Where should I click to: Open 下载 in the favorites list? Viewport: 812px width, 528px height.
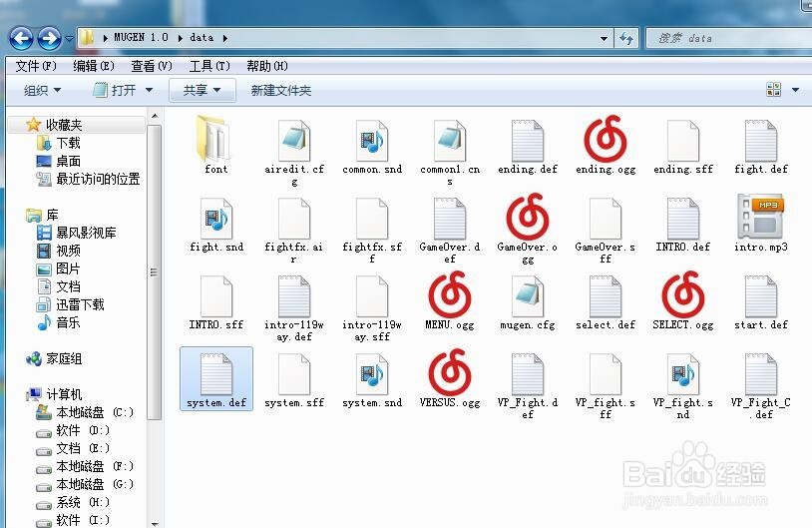pyautogui.click(x=68, y=143)
